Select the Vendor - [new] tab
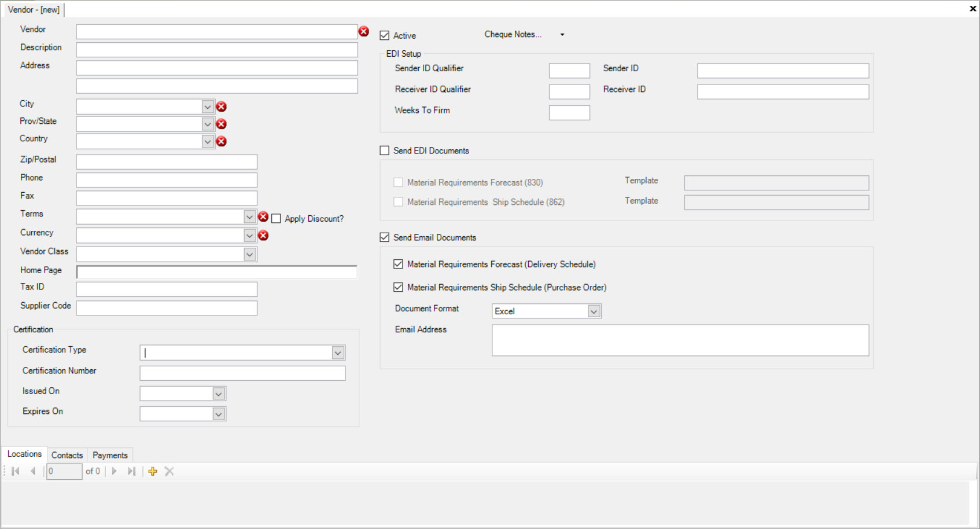980x529 pixels. (x=34, y=9)
